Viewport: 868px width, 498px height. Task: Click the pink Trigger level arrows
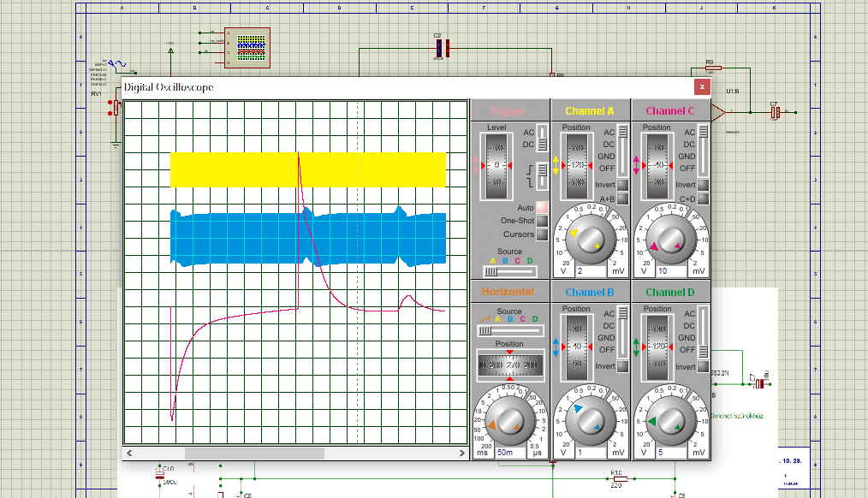476,165
